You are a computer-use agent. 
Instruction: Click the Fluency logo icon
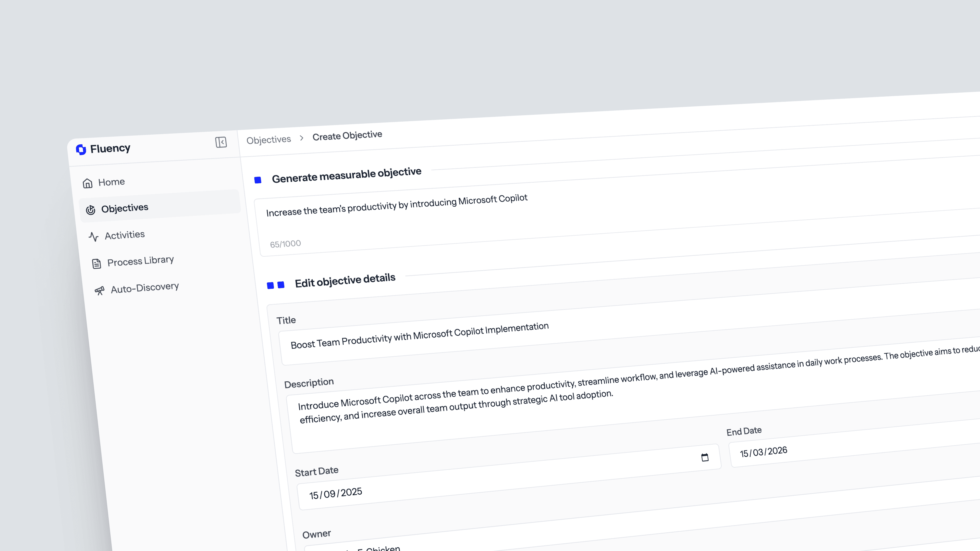pyautogui.click(x=81, y=149)
